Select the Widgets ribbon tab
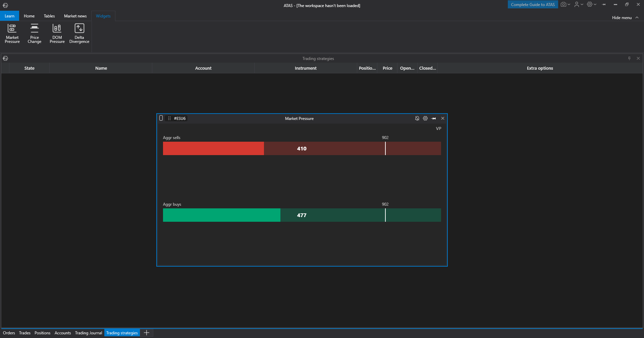 103,16
